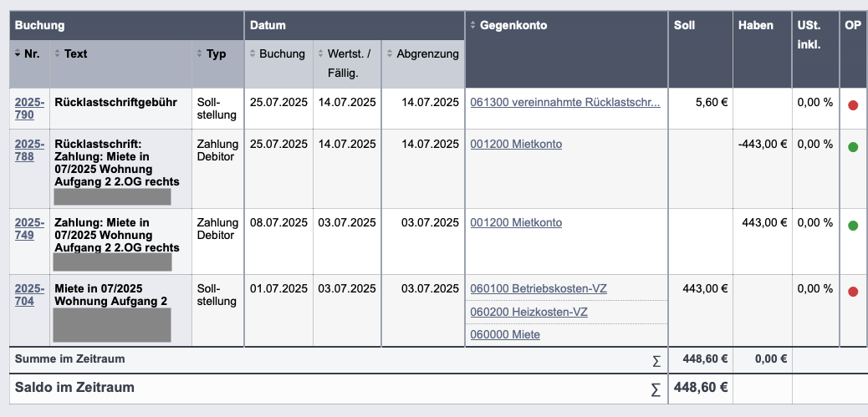This screenshot has width=868, height=417.
Task: Open booking number 2025-788
Action: 29,150
